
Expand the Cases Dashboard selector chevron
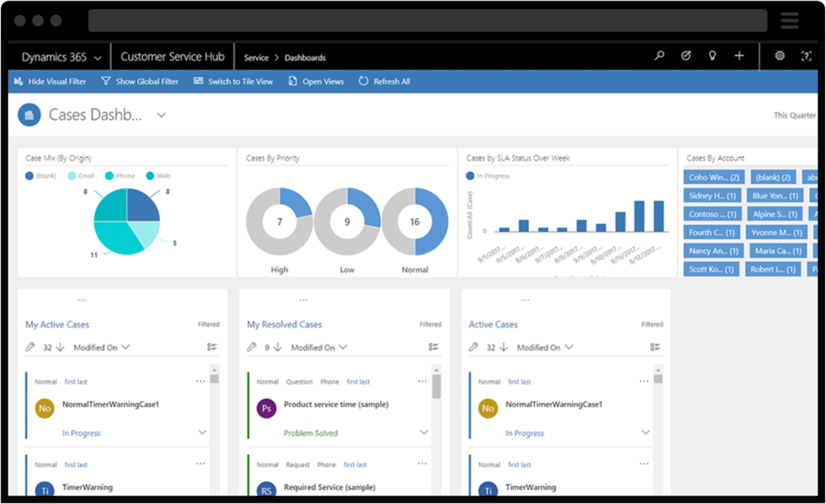click(x=161, y=115)
